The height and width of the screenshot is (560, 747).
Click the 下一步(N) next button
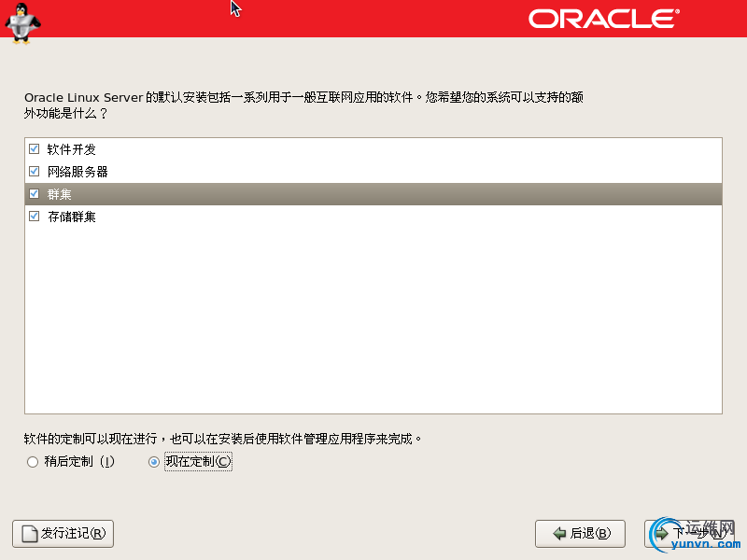691,534
